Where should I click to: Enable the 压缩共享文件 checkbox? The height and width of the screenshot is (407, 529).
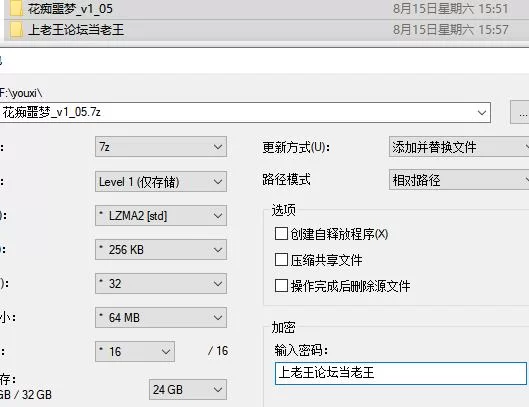[281, 260]
